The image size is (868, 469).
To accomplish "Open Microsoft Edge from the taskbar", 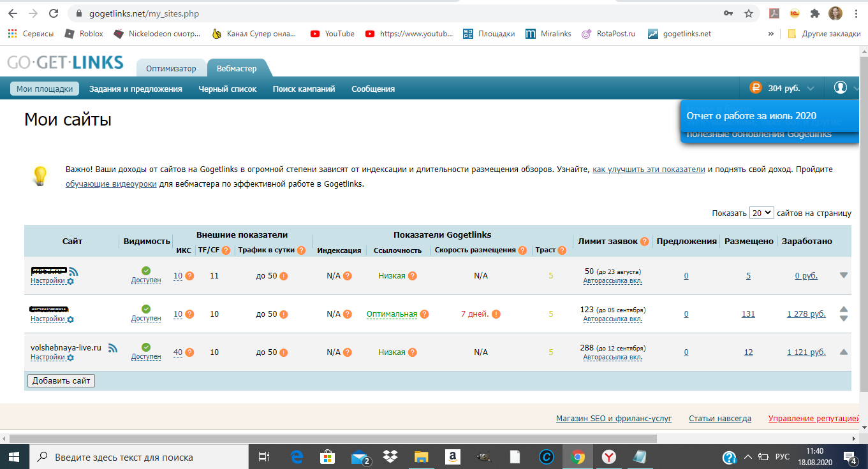I will [x=297, y=457].
